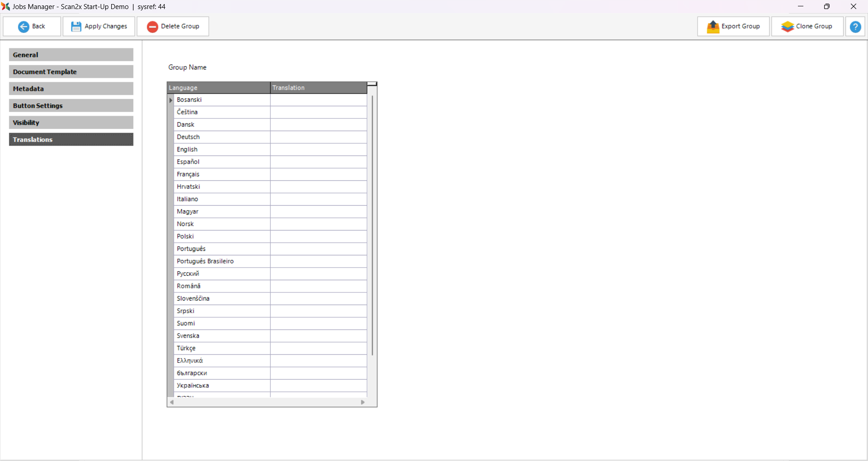Go to Button Settings section
Viewport: 868px width, 461px height.
pyautogui.click(x=71, y=106)
